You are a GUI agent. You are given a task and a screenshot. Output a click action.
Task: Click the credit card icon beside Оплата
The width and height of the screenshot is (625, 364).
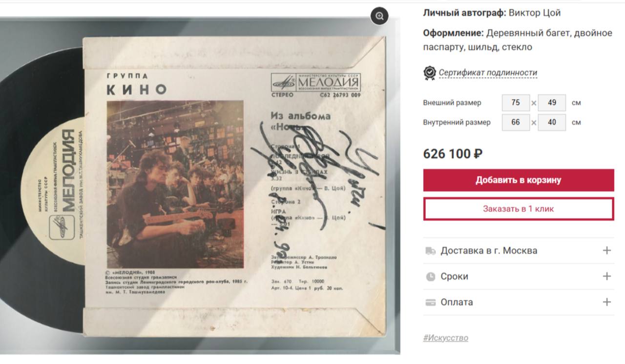(x=430, y=302)
